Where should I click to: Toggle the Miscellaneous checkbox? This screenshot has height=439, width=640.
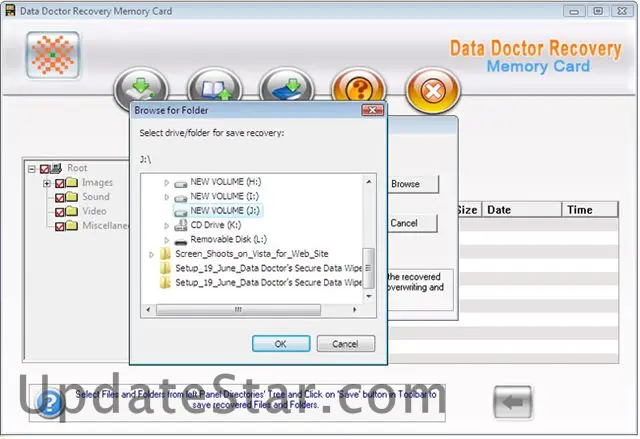tap(60, 226)
